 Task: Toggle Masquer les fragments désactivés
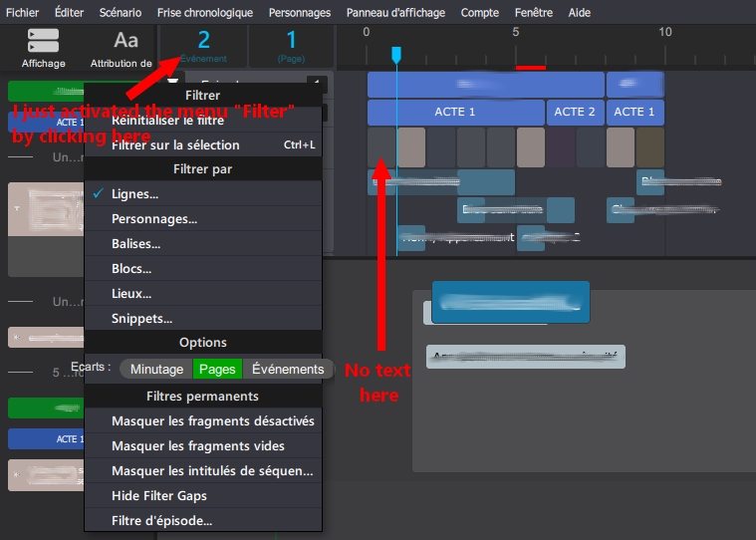pyautogui.click(x=203, y=420)
